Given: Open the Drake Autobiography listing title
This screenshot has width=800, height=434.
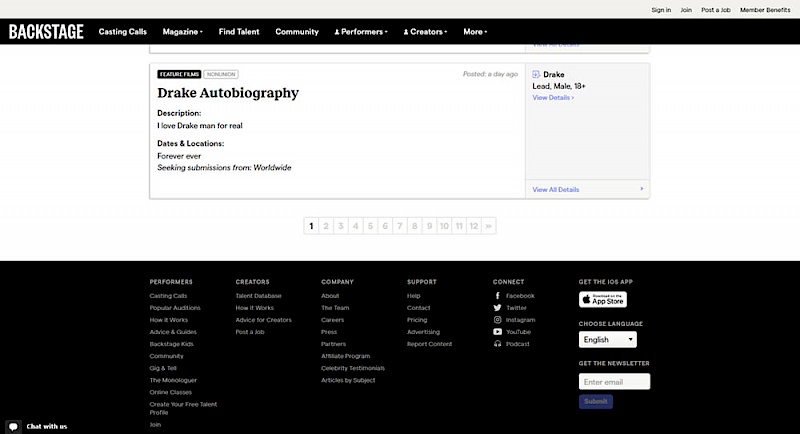Looking at the screenshot, I should point(228,93).
